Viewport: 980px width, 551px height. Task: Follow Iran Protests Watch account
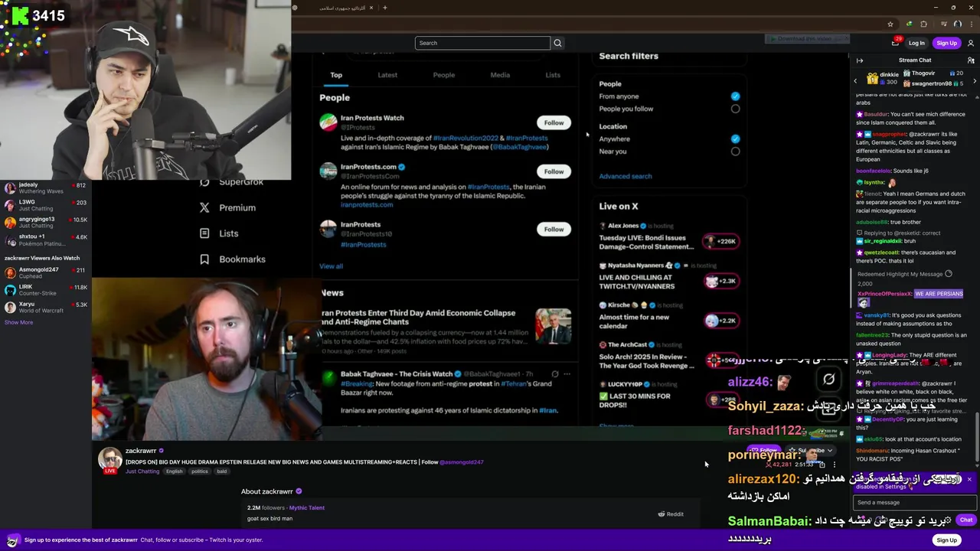(x=554, y=122)
